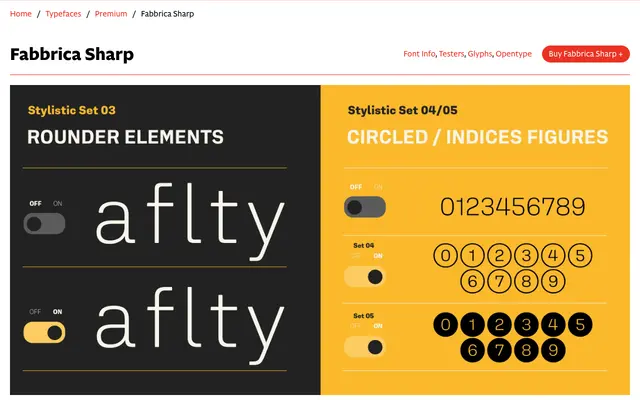Click the outlined circled 2 figure

(x=499, y=256)
